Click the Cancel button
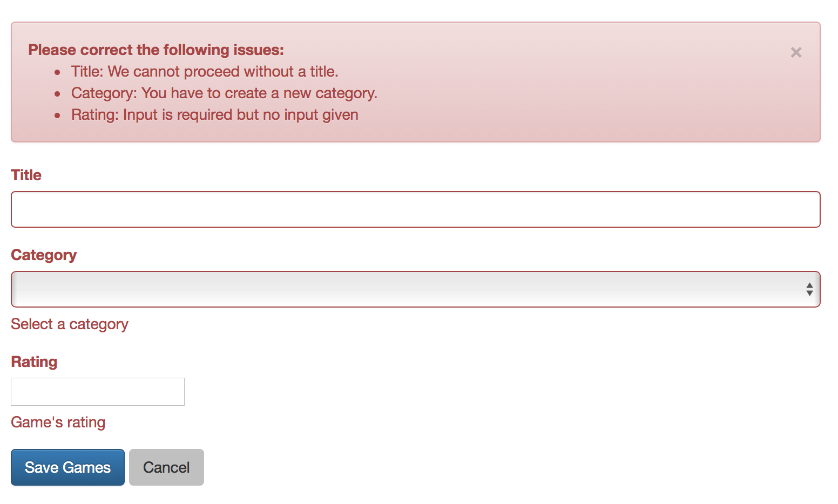The width and height of the screenshot is (838, 504). [166, 467]
